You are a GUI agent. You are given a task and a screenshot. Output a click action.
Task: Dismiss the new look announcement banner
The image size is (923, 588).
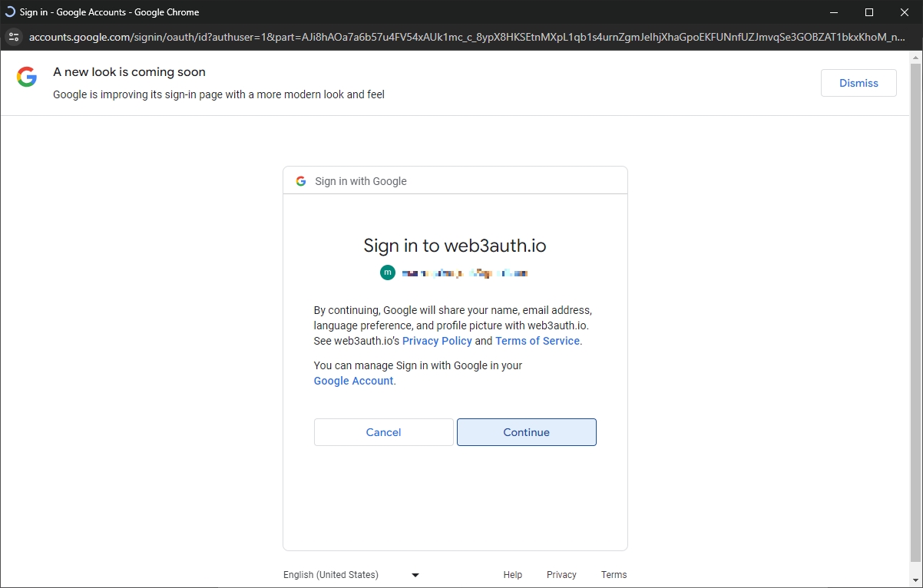pos(858,83)
